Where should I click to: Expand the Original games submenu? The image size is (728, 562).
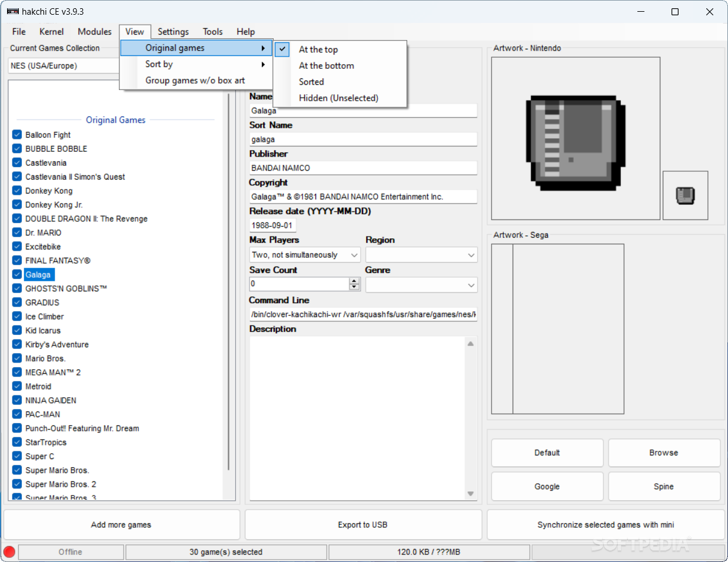195,48
